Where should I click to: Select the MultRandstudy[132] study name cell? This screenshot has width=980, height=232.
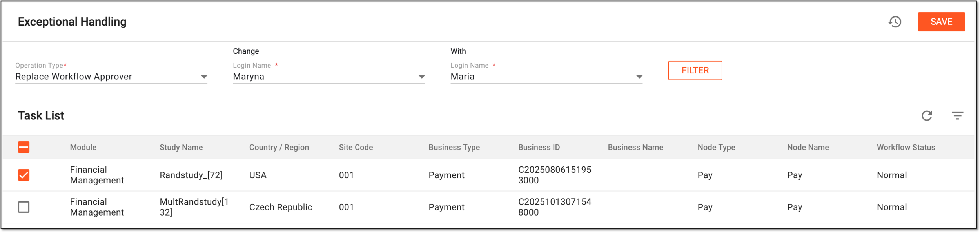194,207
